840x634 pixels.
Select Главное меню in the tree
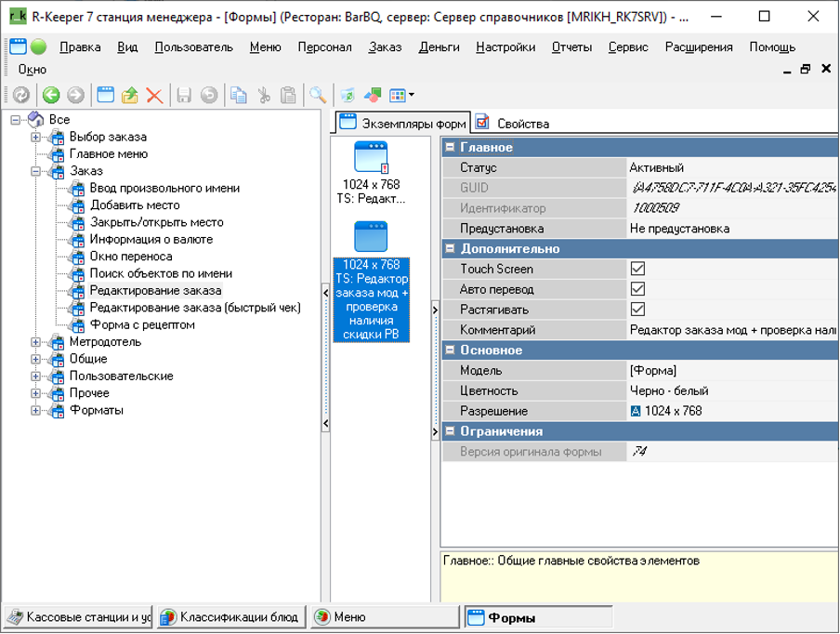109,153
